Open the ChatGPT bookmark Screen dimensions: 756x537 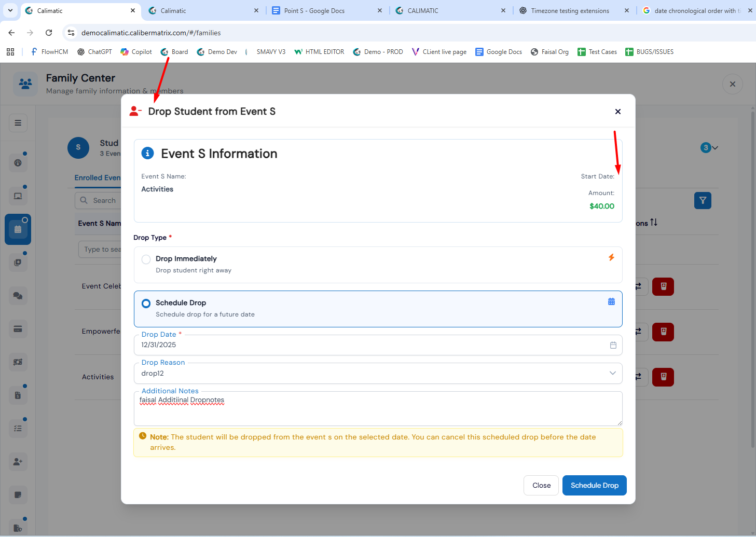94,52
